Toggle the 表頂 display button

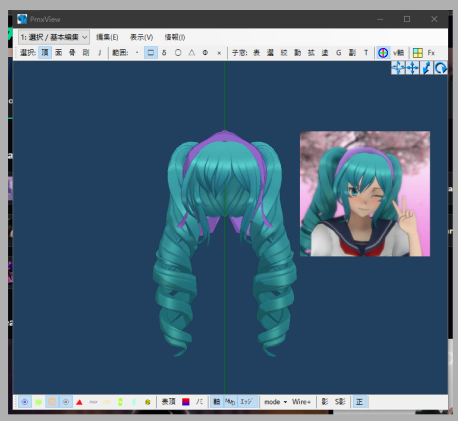point(169,402)
